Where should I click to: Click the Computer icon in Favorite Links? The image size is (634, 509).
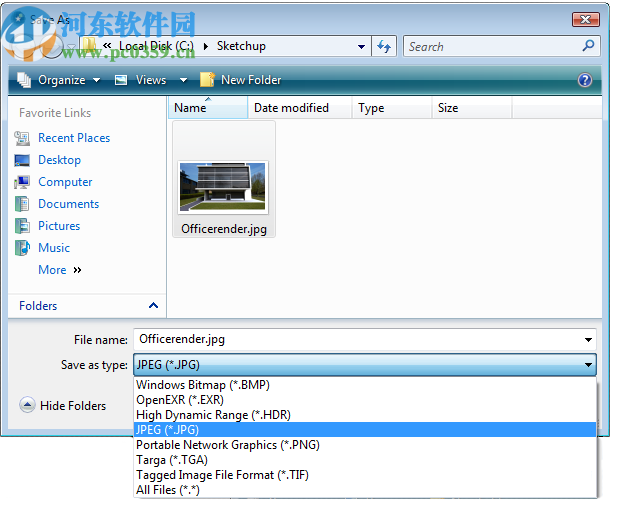[22, 182]
